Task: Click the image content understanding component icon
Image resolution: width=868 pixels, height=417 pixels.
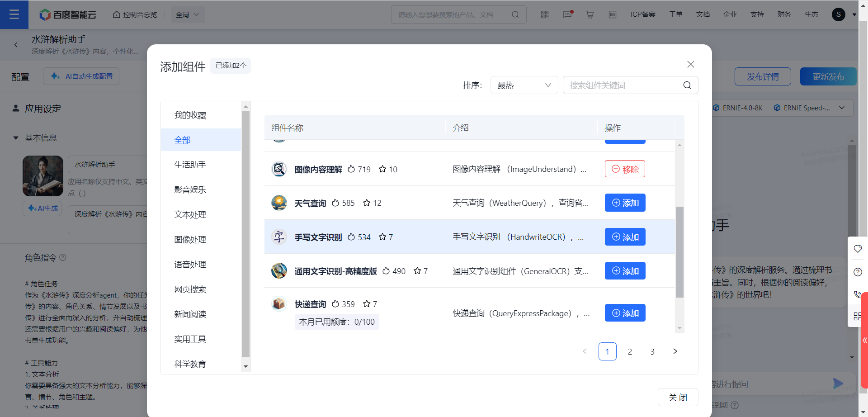Action: [x=279, y=169]
